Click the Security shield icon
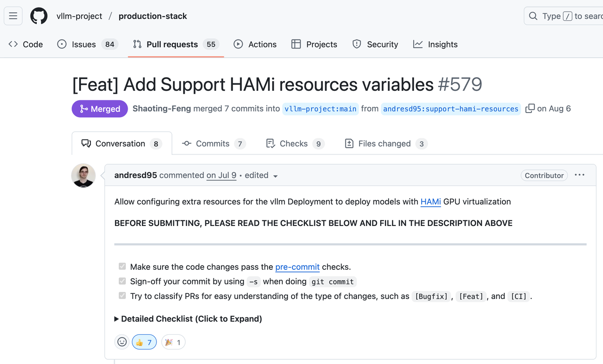This screenshot has height=364, width=603. click(x=357, y=44)
